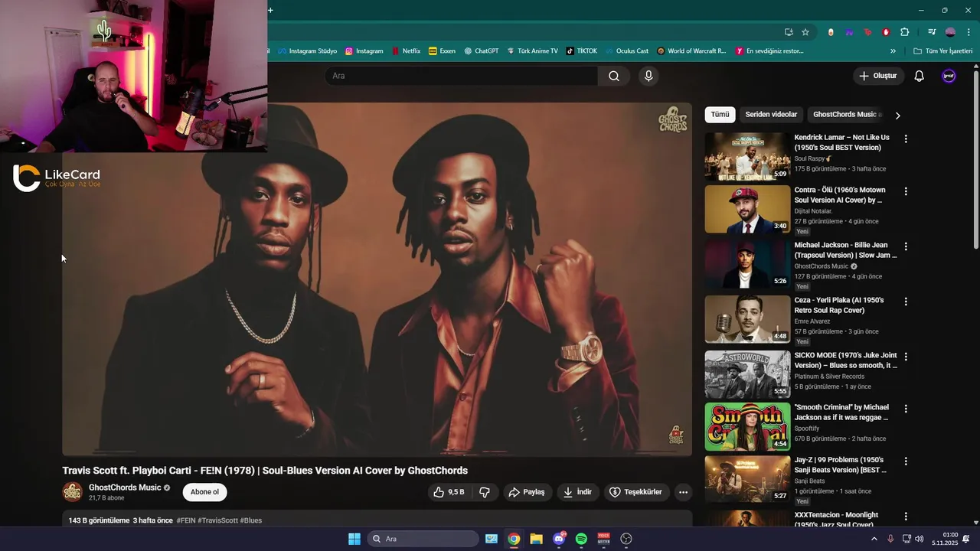This screenshot has height=551, width=980.
Task: Open the Contra - Ölü video thumbnail
Action: point(747,209)
